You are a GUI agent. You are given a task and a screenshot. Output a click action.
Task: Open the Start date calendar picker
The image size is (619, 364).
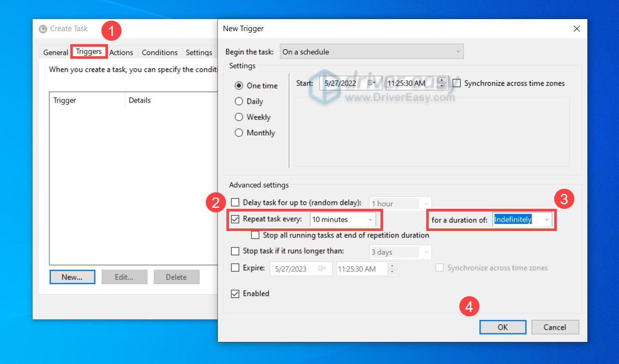(x=372, y=83)
